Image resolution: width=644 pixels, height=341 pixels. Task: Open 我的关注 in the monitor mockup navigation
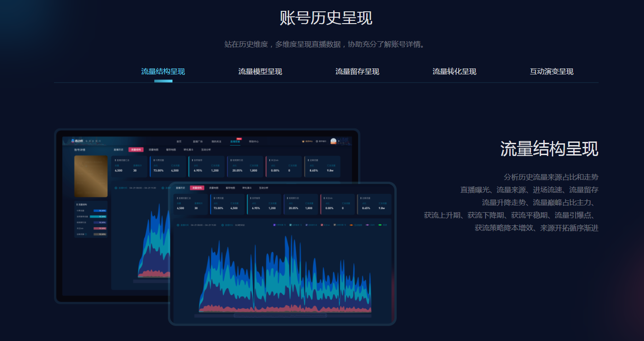pos(216,141)
